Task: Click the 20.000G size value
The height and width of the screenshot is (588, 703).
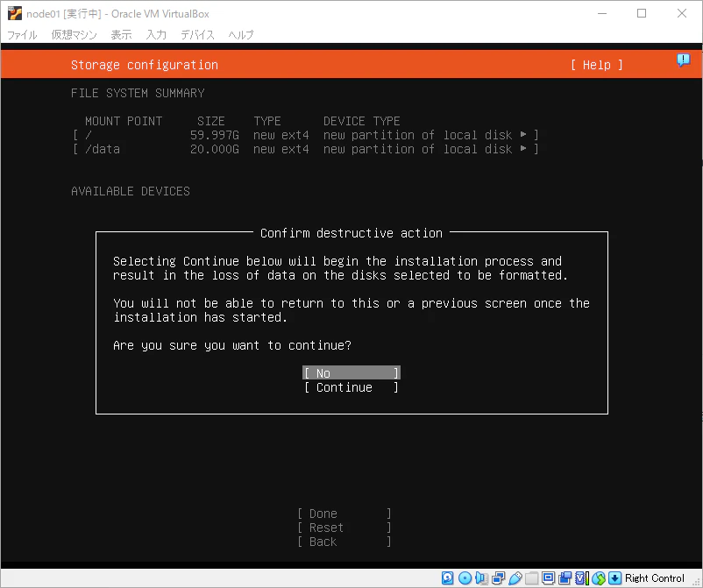Action: [x=214, y=149]
